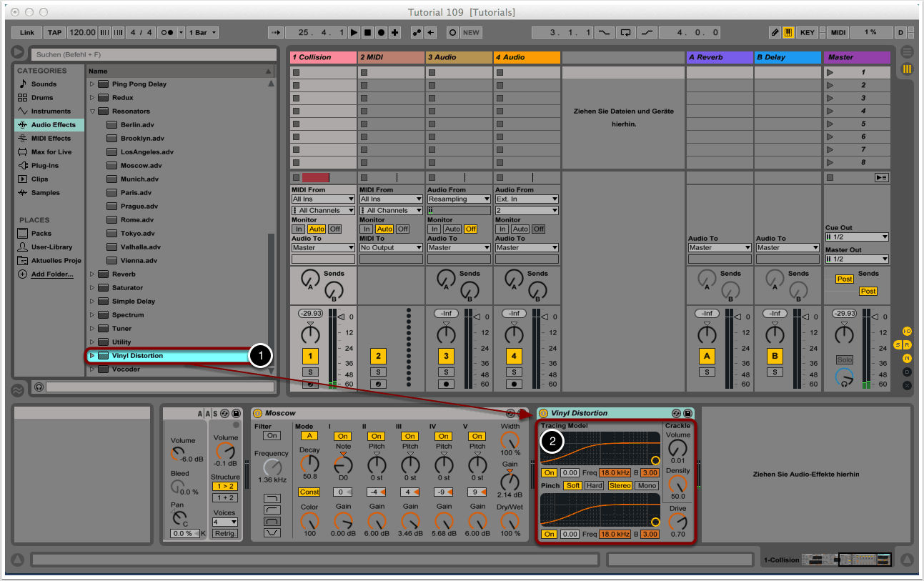This screenshot has height=581, width=924.
Task: Select the Drums category in browser
Action: (42, 97)
